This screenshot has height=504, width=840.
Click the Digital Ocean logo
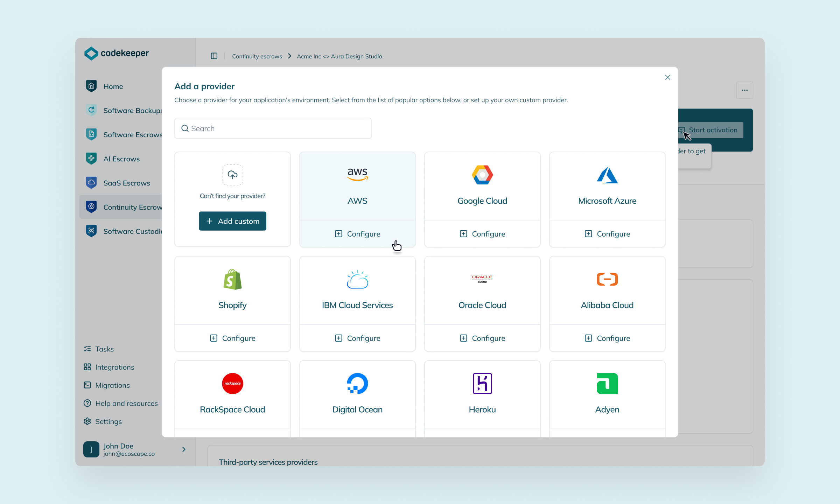tap(357, 383)
